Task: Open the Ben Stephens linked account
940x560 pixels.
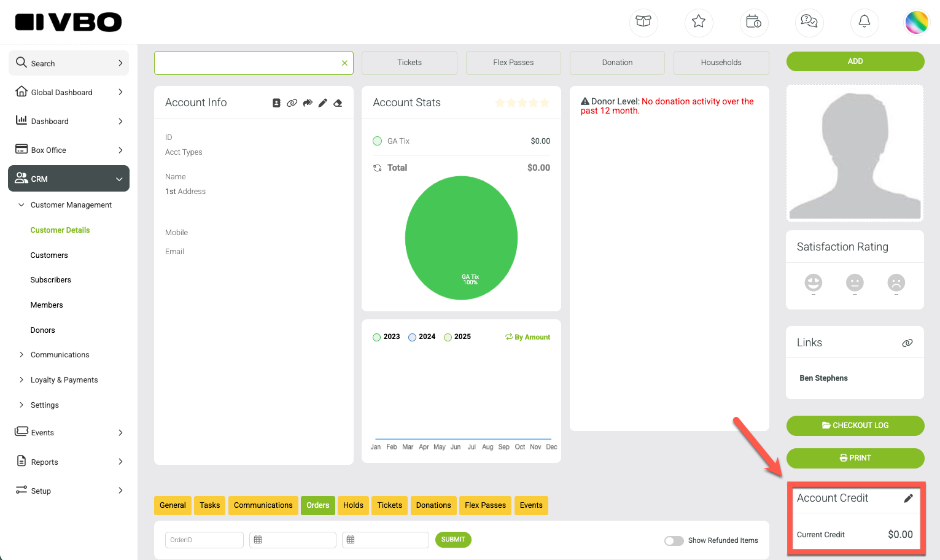Action: pos(824,378)
